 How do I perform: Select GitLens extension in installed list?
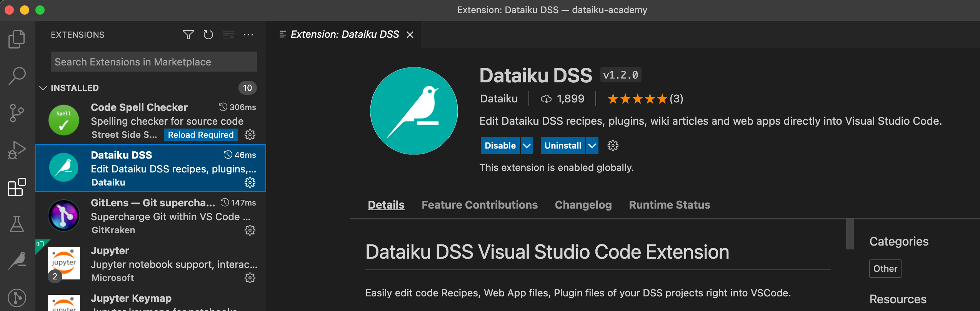coord(151,216)
